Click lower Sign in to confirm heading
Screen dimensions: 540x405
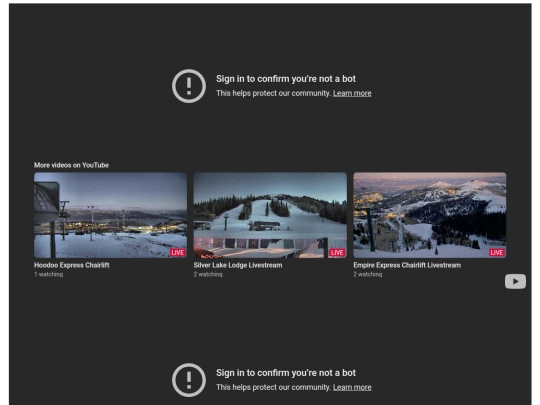pyautogui.click(x=286, y=373)
